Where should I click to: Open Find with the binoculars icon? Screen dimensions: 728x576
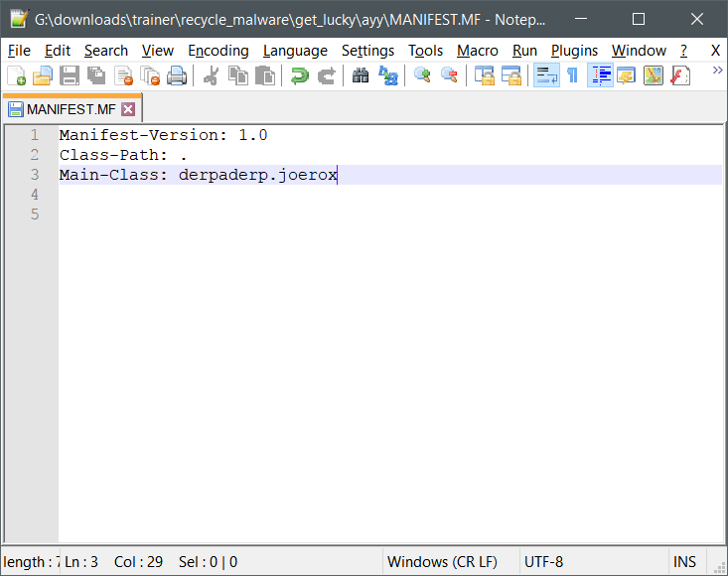pyautogui.click(x=361, y=75)
